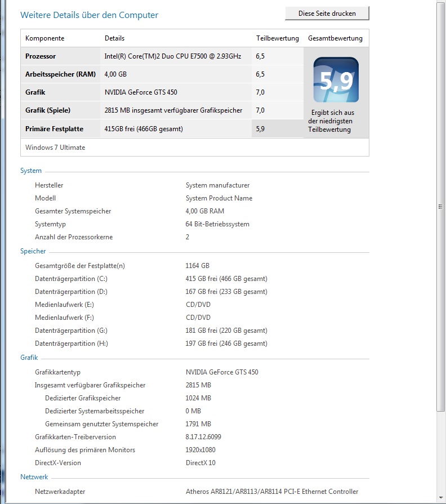This screenshot has height=504, width=446.
Task: Select resolution value '1920x1080'
Action: tap(200, 450)
